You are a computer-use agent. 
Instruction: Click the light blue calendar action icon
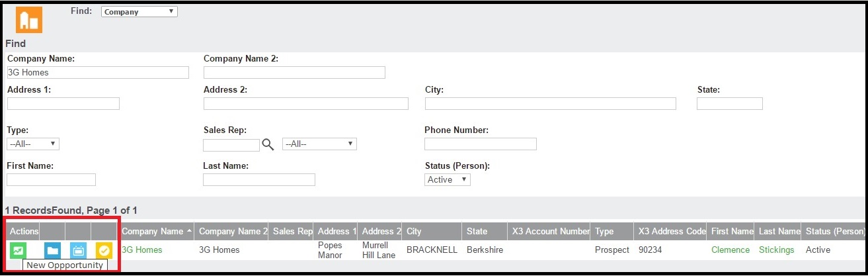pos(78,250)
